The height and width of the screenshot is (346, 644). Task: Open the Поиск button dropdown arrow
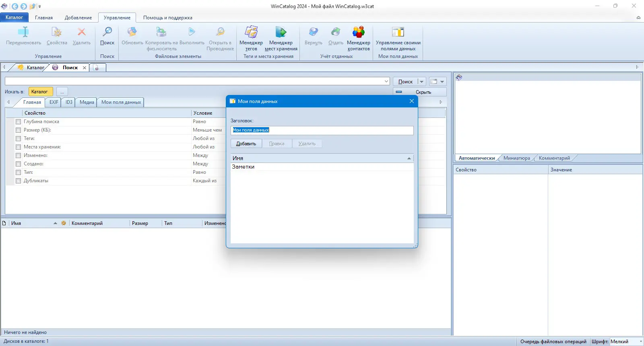[421, 82]
